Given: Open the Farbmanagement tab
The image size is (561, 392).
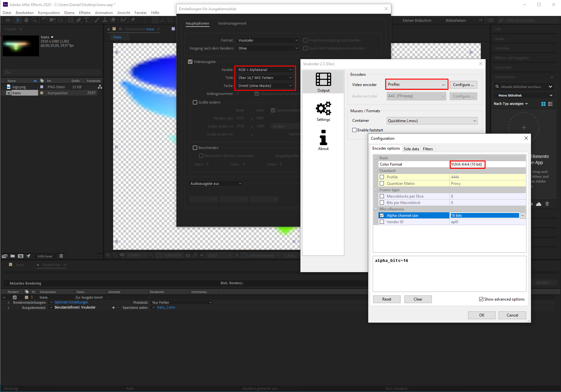Looking at the screenshot, I should [232, 23].
